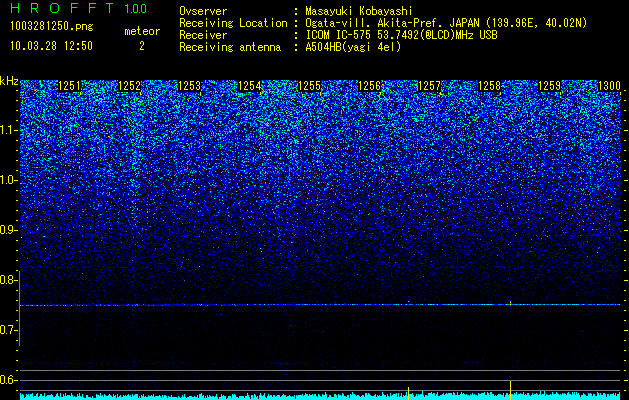629x400 pixels.
Task: Click the 1253 time marker
Action: (x=189, y=86)
